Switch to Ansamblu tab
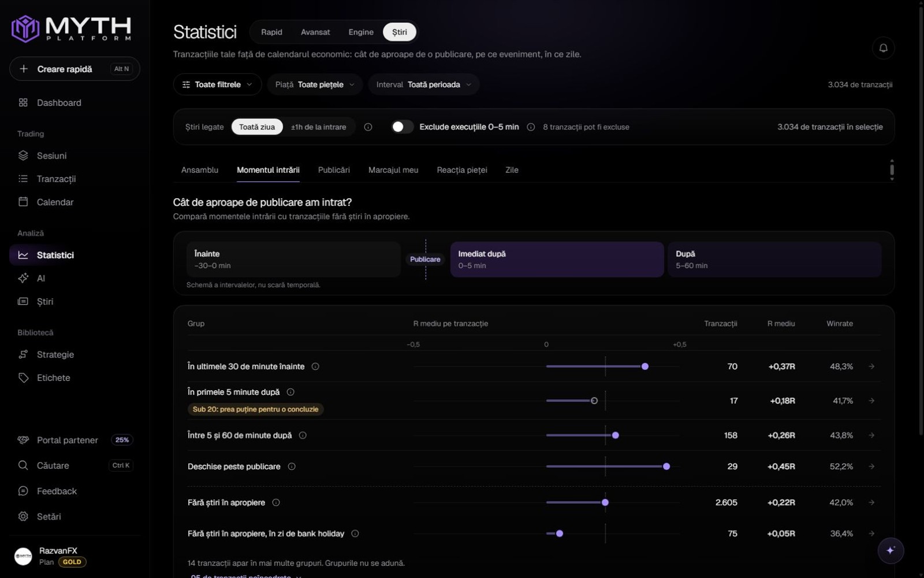 (200, 170)
